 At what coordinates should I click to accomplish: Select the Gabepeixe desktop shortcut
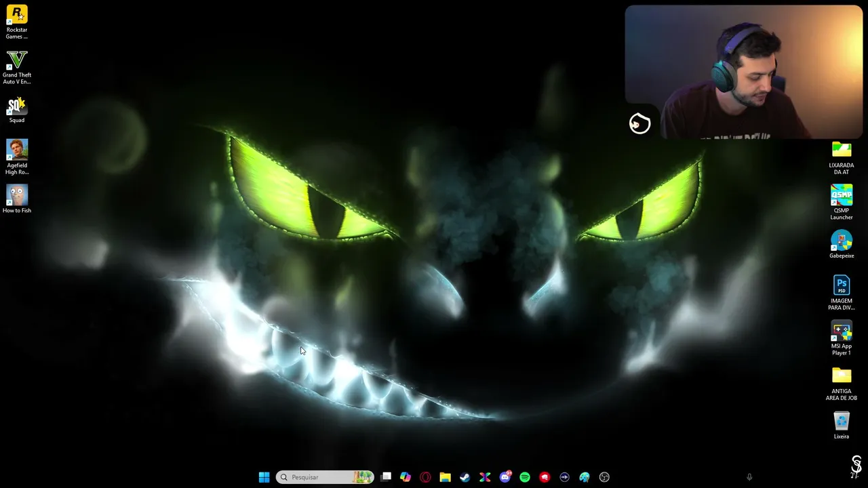coord(842,244)
